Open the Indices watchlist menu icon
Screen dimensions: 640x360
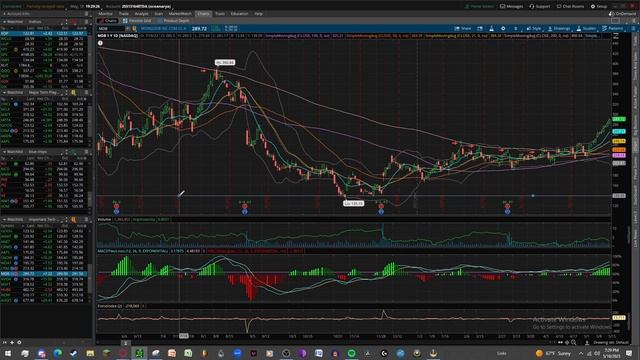click(86, 22)
